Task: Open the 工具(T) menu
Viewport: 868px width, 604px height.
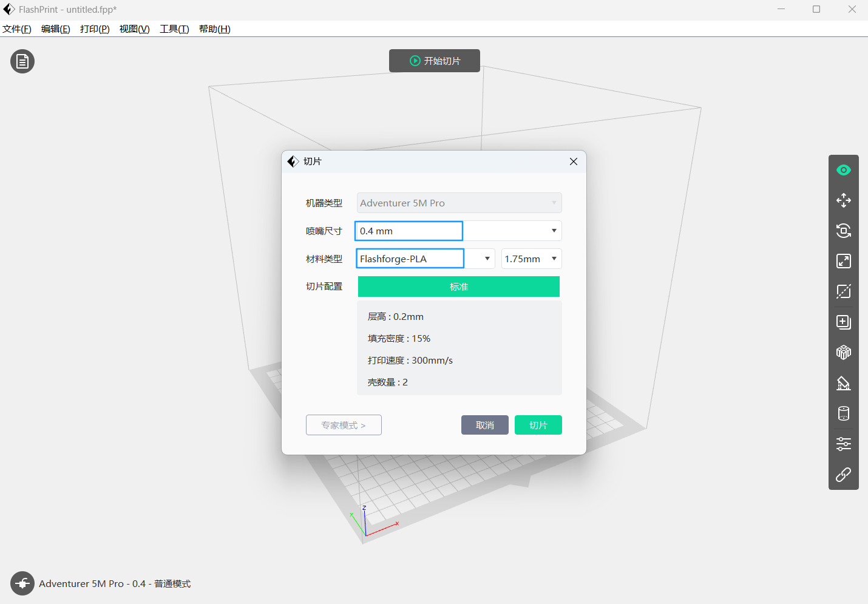Action: (174, 29)
